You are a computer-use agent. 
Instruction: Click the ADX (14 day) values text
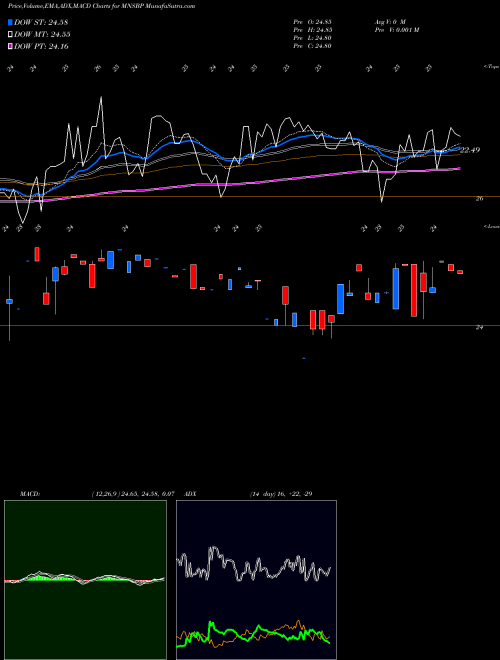281,494
